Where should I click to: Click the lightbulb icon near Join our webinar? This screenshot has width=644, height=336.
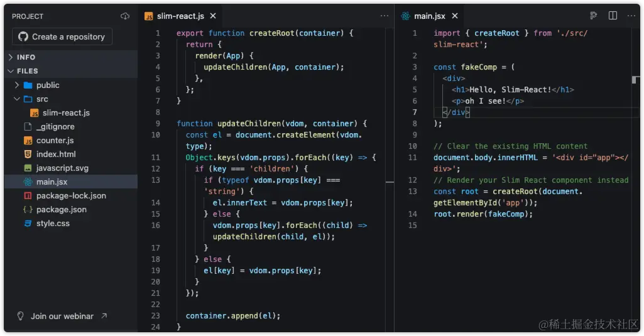20,316
